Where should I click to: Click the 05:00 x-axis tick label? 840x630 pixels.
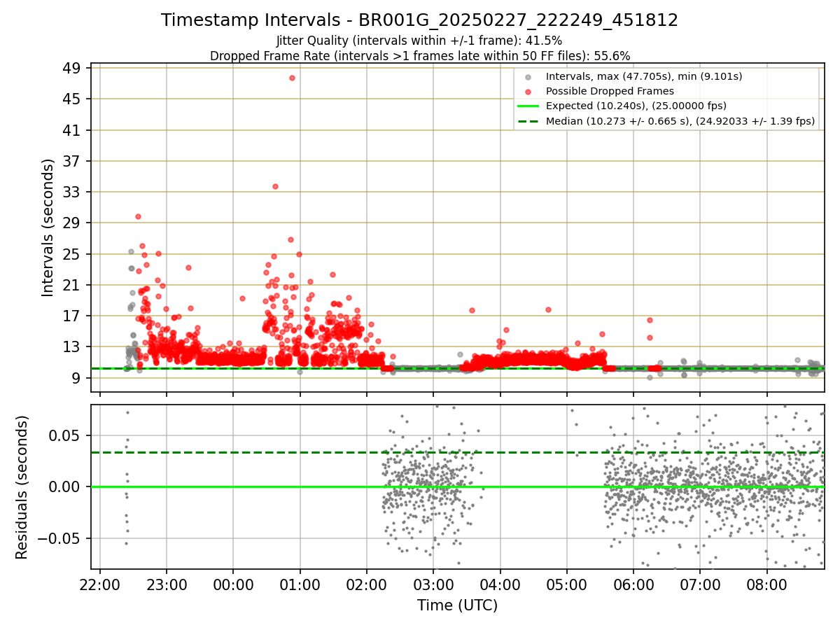(x=566, y=585)
